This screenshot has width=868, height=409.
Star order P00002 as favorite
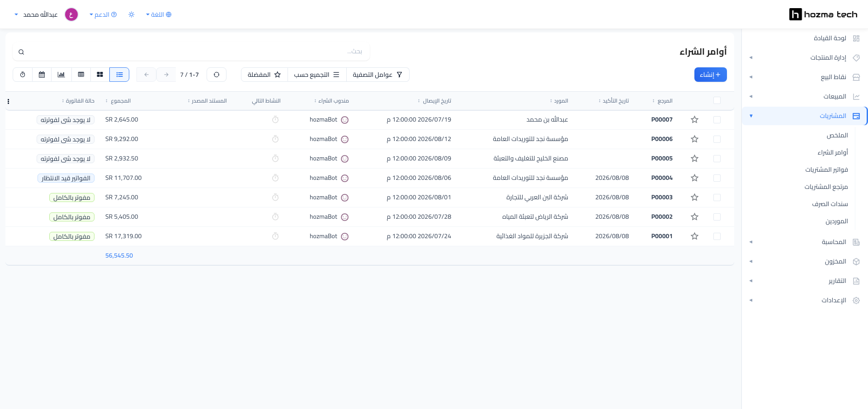(x=695, y=217)
